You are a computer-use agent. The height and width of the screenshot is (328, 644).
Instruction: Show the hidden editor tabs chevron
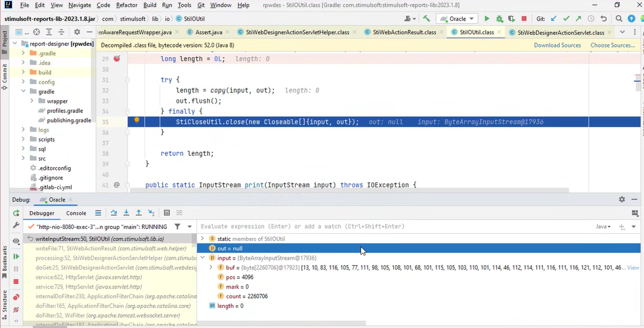[x=622, y=32]
